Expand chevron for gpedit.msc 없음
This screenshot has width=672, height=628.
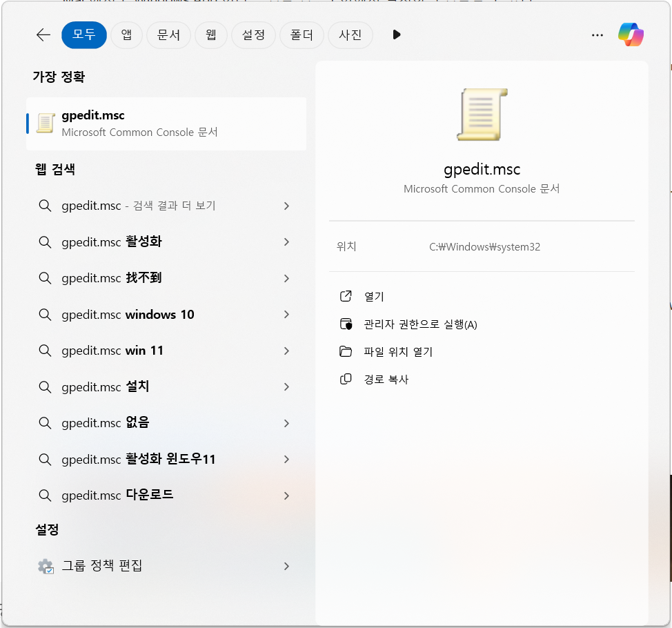[286, 423]
